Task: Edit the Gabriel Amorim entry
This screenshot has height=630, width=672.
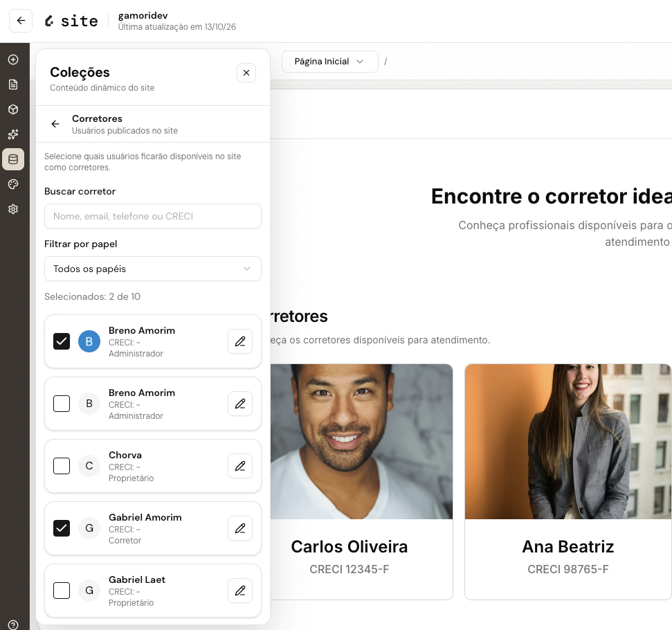Action: pos(240,528)
